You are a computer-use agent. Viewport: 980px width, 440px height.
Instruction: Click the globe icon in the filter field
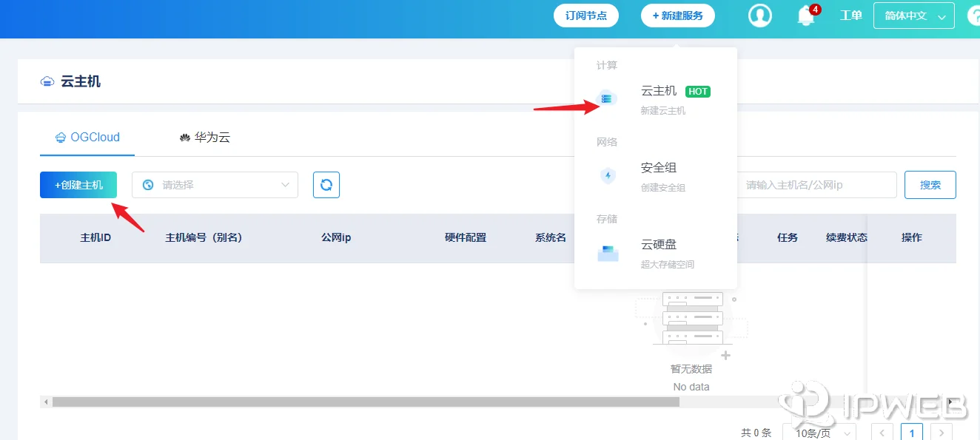pyautogui.click(x=147, y=185)
